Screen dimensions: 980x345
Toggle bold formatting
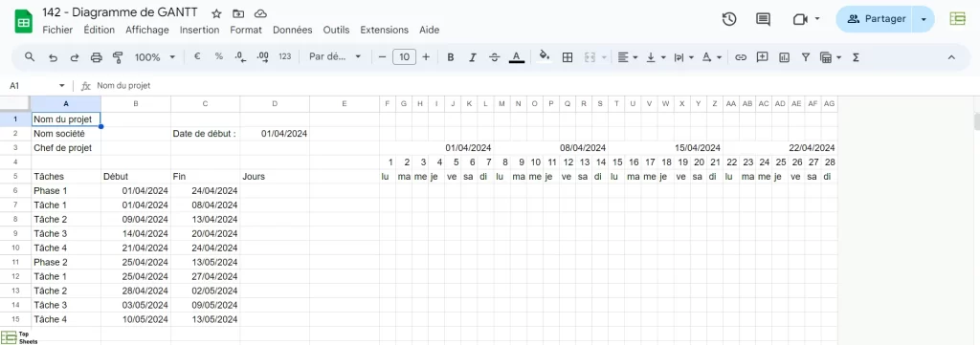click(451, 57)
